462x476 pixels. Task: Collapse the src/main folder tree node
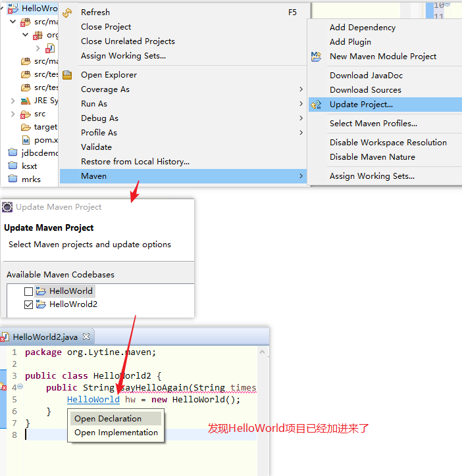(x=13, y=22)
